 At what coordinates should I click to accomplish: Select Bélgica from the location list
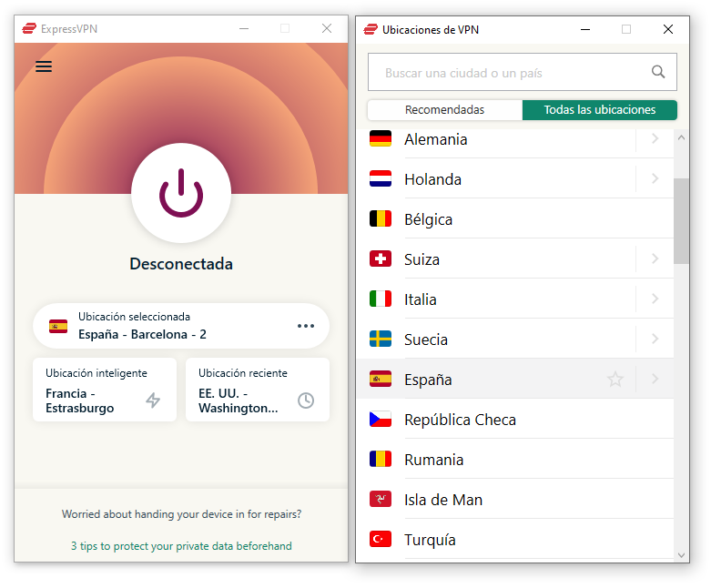[515, 219]
